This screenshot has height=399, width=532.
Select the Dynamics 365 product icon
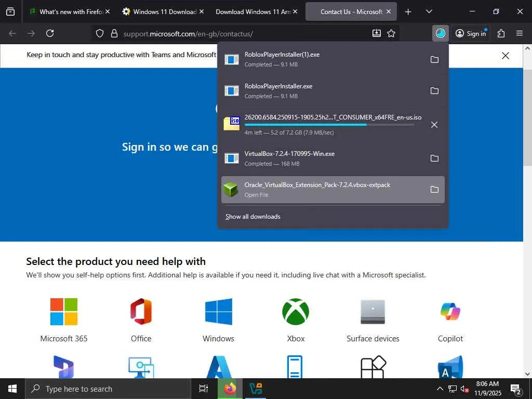pyautogui.click(x=64, y=366)
